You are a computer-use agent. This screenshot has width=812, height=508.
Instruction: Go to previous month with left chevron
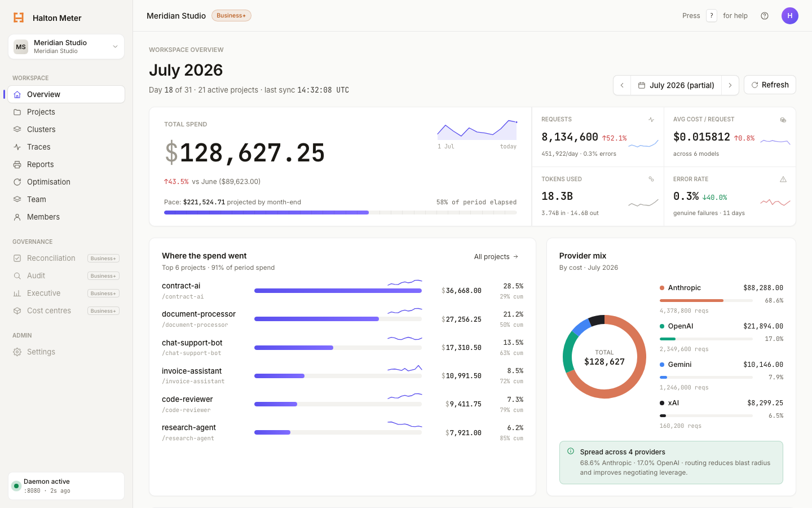(x=622, y=85)
